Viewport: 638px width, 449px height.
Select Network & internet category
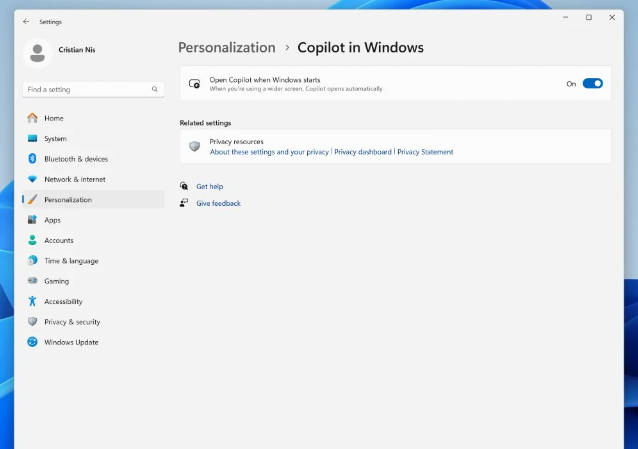94,179
